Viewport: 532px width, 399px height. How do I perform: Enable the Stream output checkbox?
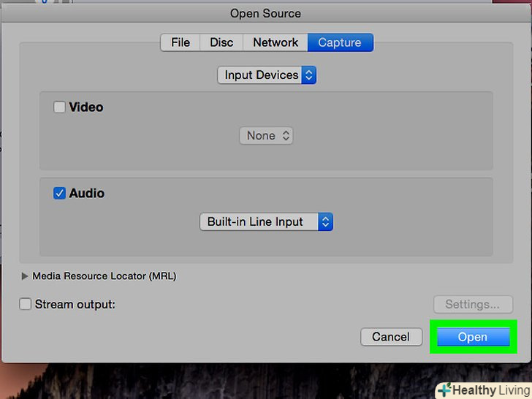[26, 304]
